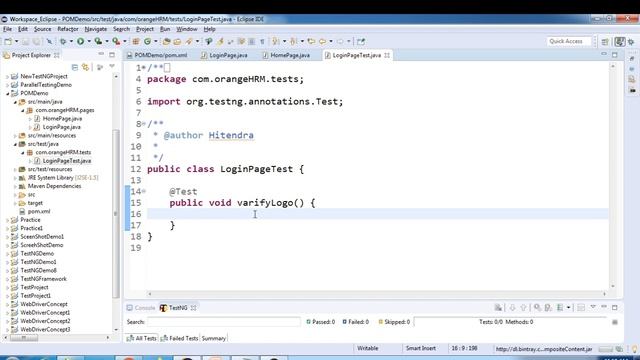Click the External Tools run icon
640x360 pixels.
pos(116,41)
